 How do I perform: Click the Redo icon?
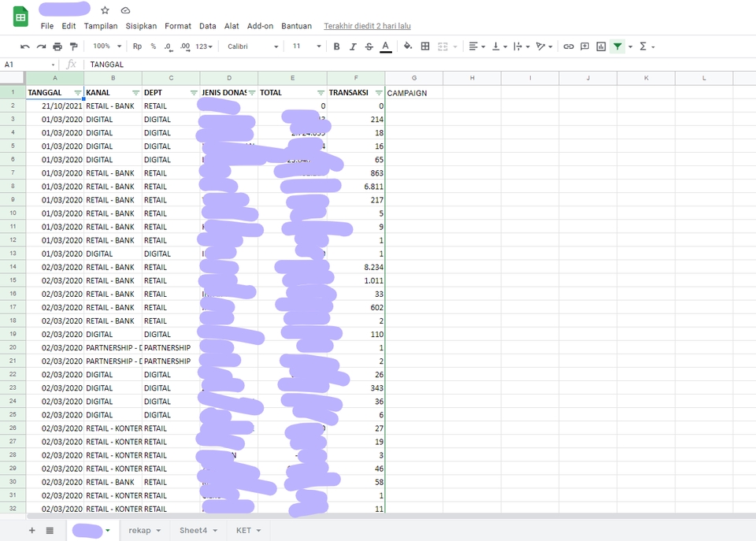pyautogui.click(x=42, y=46)
